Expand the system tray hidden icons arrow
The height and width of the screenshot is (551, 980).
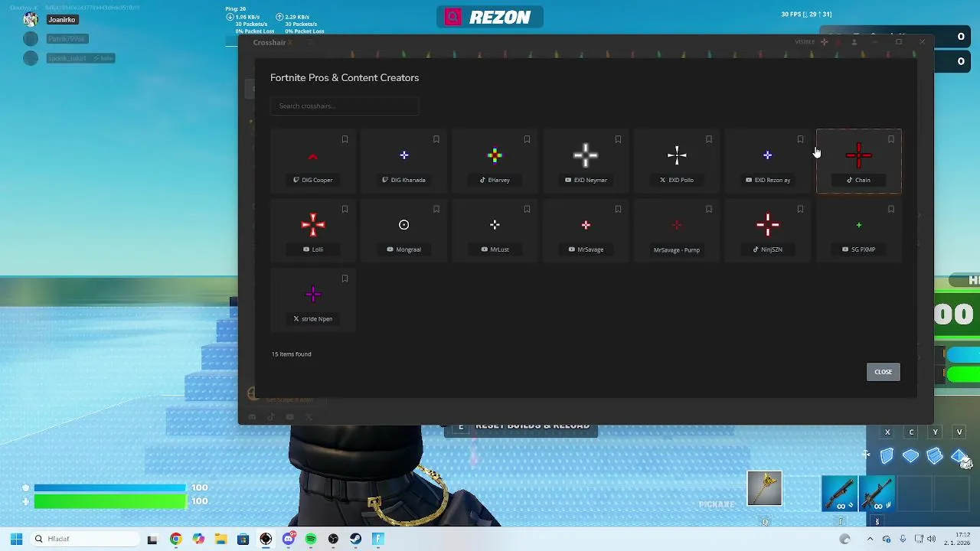tap(870, 539)
